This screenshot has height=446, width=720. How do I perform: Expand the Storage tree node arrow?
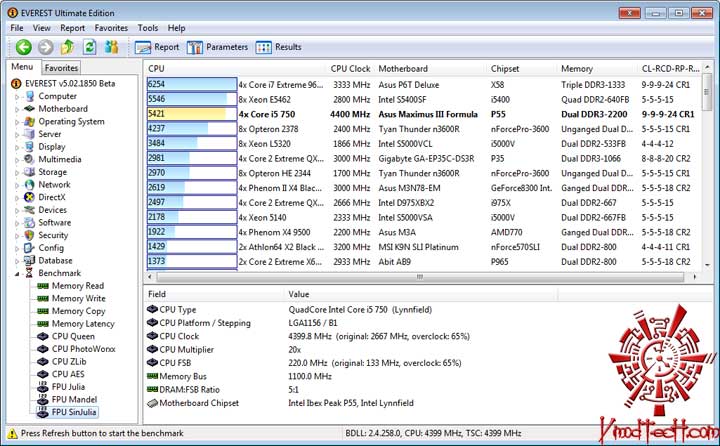17,173
